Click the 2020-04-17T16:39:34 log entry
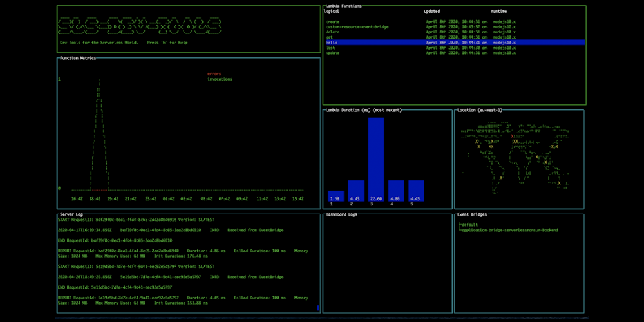The width and height of the screenshot is (644, 322). (171, 231)
